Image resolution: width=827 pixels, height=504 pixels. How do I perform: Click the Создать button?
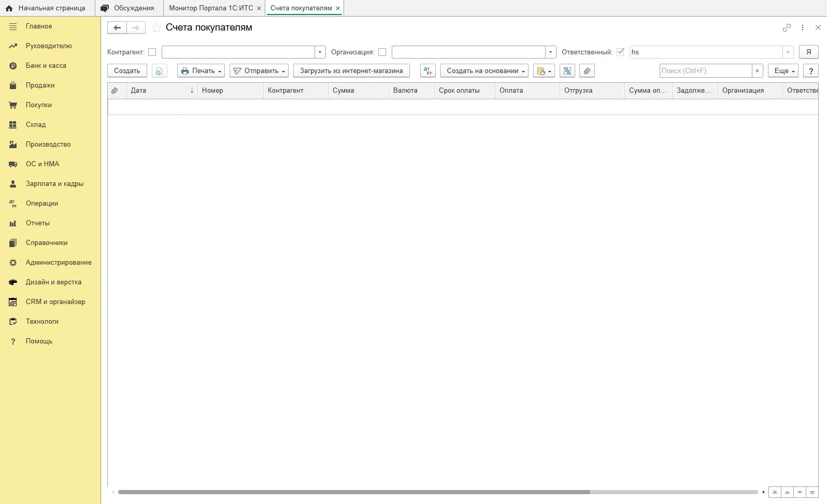(x=127, y=71)
